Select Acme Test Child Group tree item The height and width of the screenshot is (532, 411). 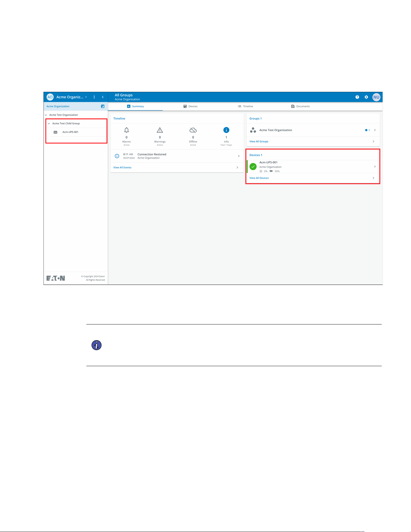pyautogui.click(x=66, y=123)
